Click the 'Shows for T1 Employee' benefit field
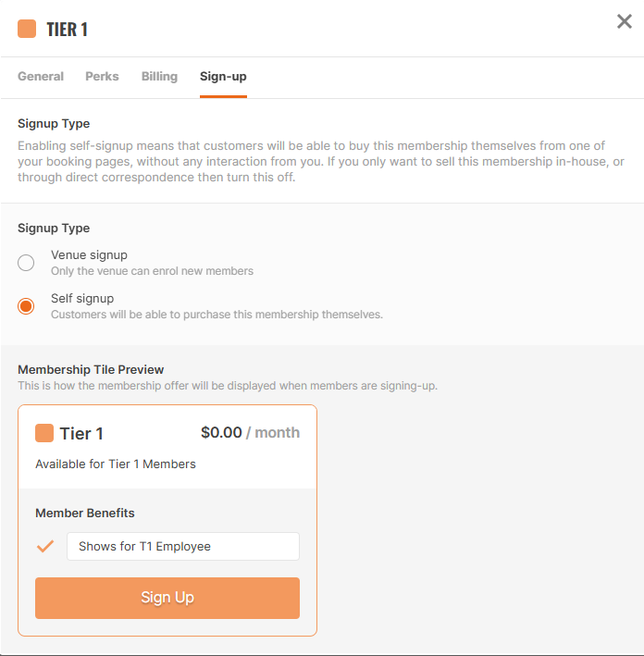Image resolution: width=644 pixels, height=656 pixels. click(183, 547)
